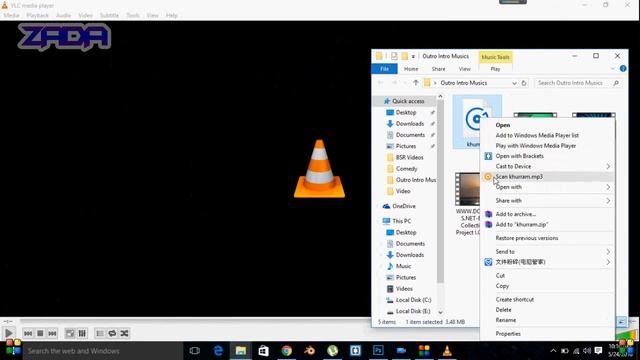The height and width of the screenshot is (360, 640).
Task: Toggle the VLC playlist view
Action: click(100, 333)
